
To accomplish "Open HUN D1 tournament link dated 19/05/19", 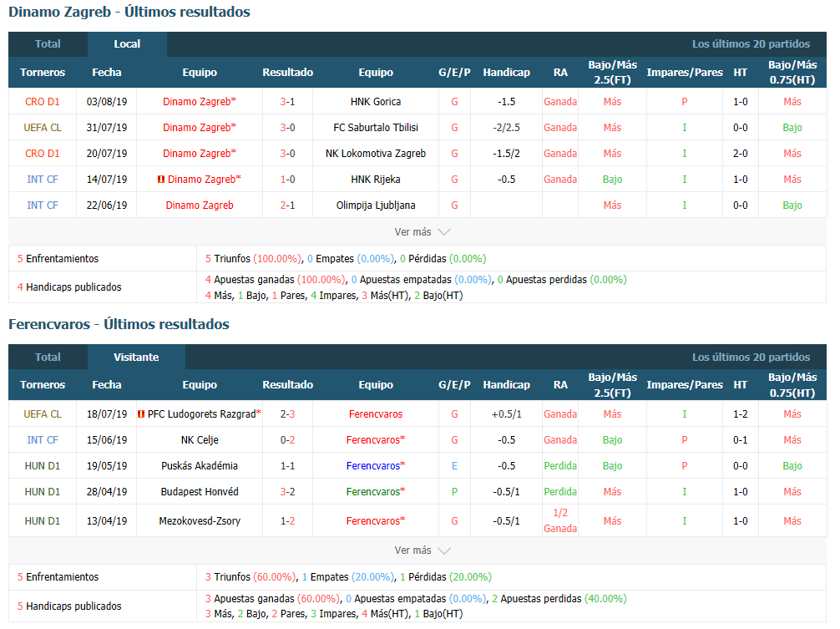I will [x=43, y=465].
